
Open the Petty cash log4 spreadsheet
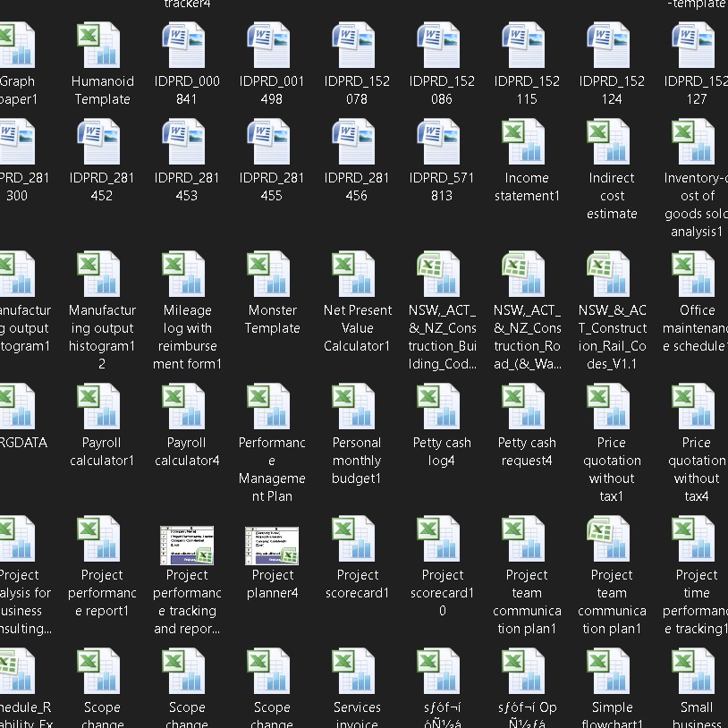441,408
